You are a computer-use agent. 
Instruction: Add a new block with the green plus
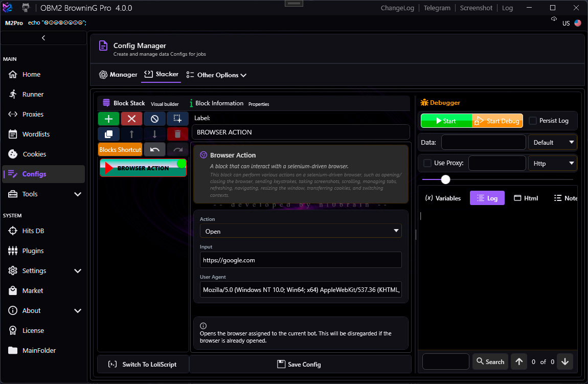click(109, 119)
